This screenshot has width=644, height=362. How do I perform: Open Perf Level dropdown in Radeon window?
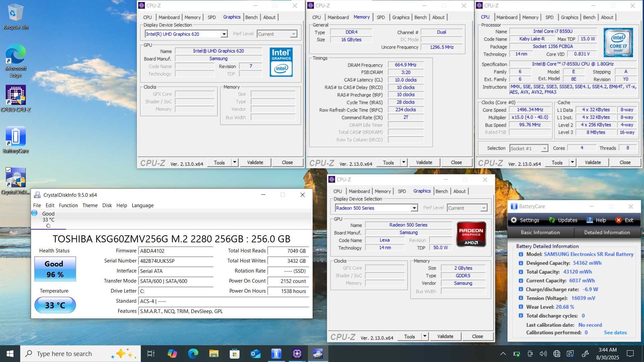tap(484, 208)
